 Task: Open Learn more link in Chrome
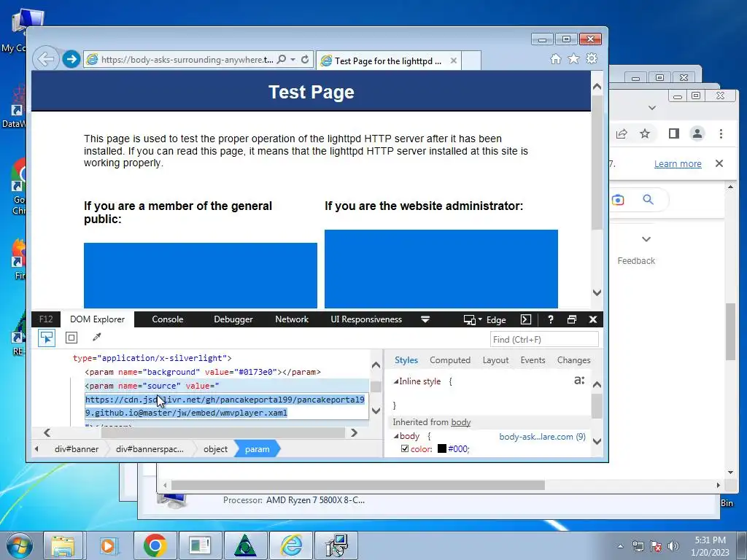tap(678, 164)
